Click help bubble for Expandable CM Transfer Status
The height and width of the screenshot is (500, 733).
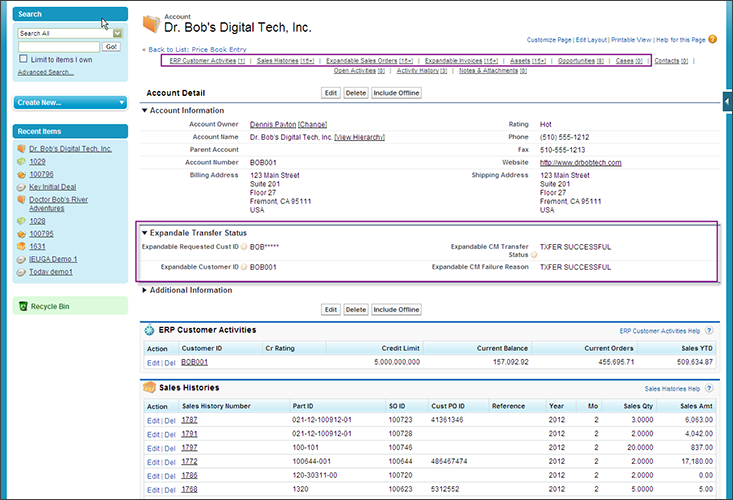[533, 255]
